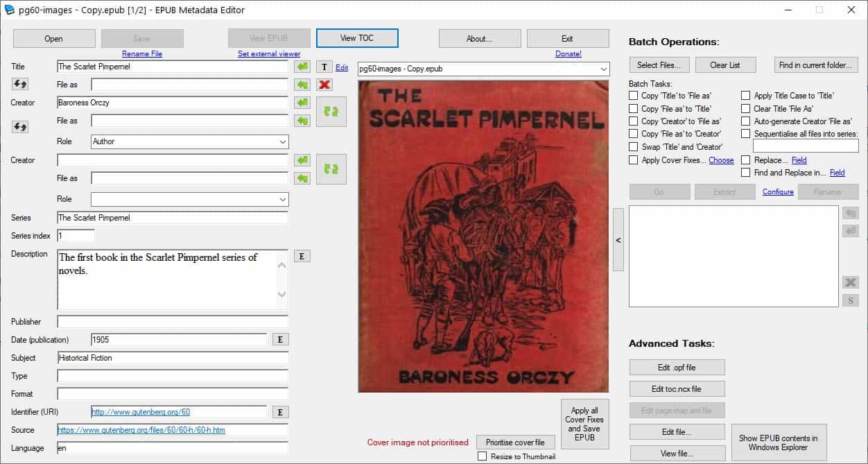Open the About... dialog
This screenshot has width=868, height=464.
click(480, 38)
